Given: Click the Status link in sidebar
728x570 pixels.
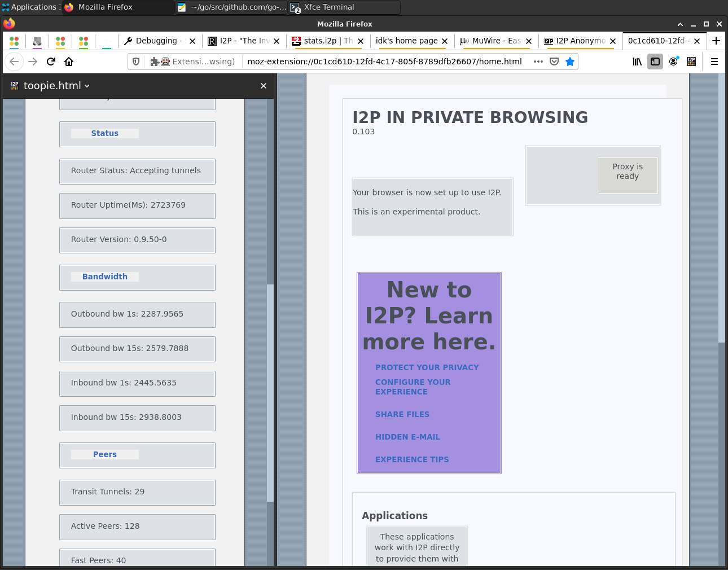Looking at the screenshot, I should 105,133.
